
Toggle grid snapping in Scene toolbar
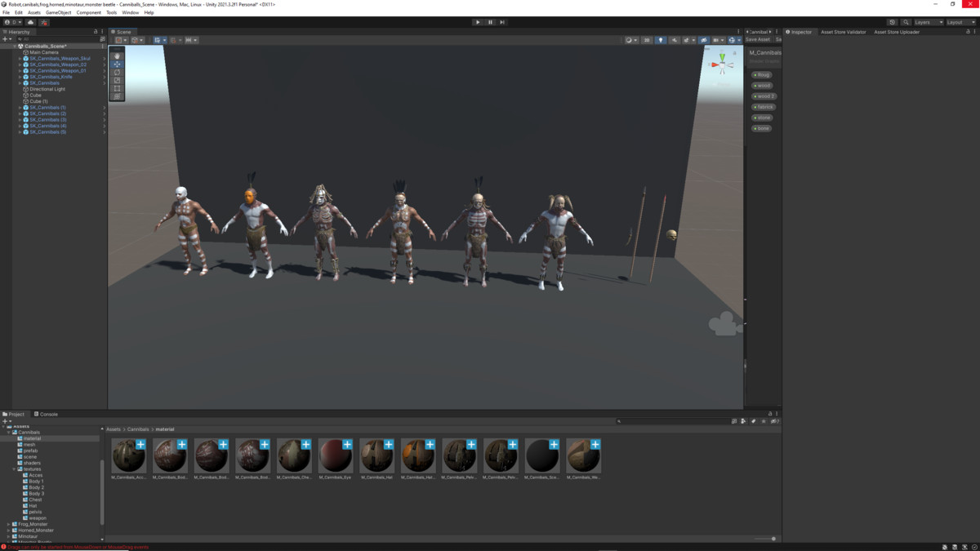coord(175,40)
